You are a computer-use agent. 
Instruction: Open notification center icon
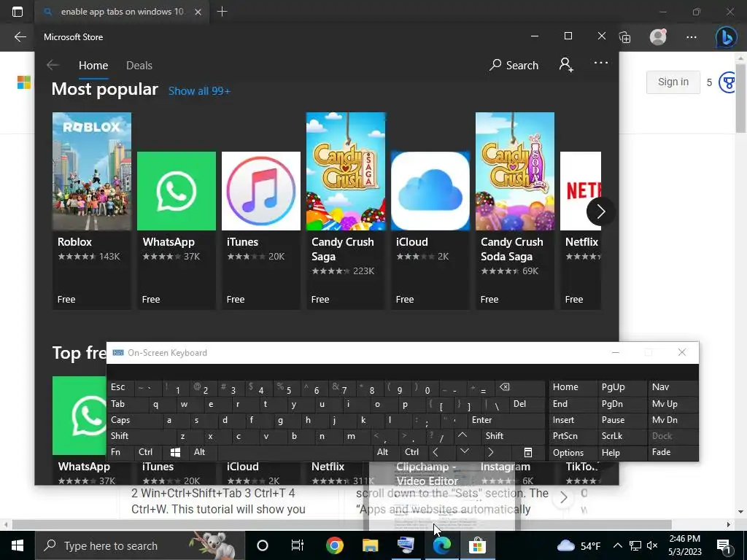pyautogui.click(x=724, y=545)
